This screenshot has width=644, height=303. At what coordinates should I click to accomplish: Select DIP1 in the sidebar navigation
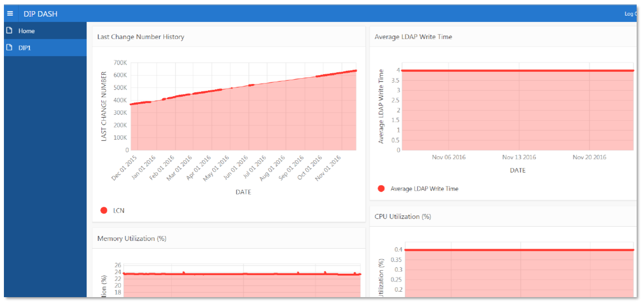coord(25,48)
